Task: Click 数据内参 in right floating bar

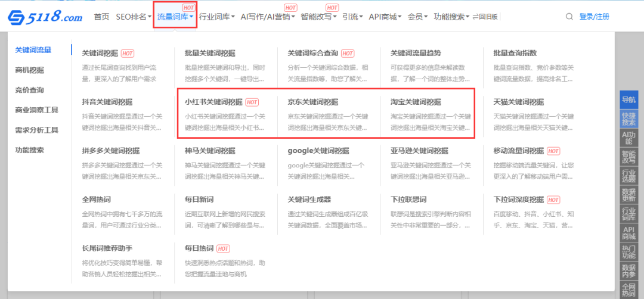Action: (628, 270)
